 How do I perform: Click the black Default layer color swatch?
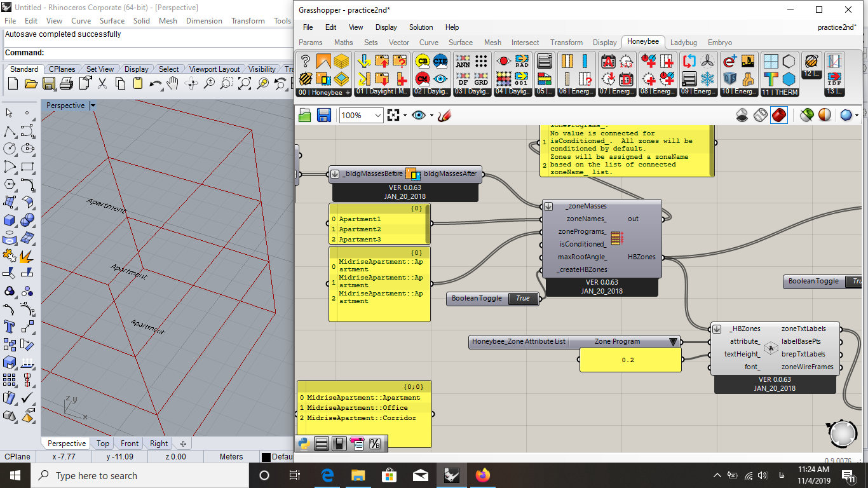[x=266, y=457]
